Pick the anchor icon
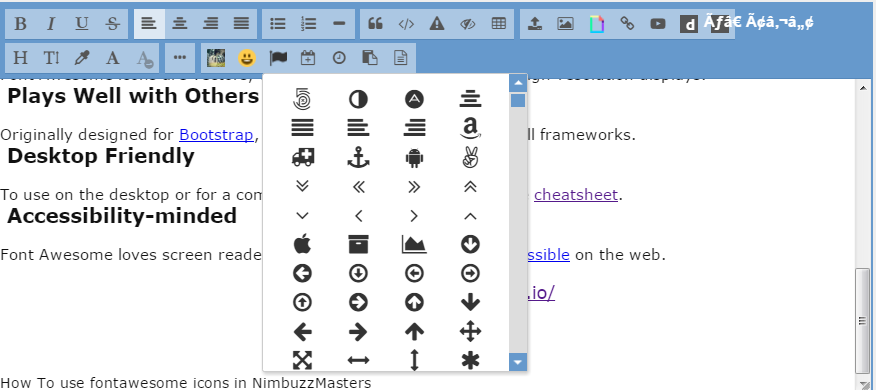Image resolution: width=876 pixels, height=390 pixels. [x=358, y=158]
